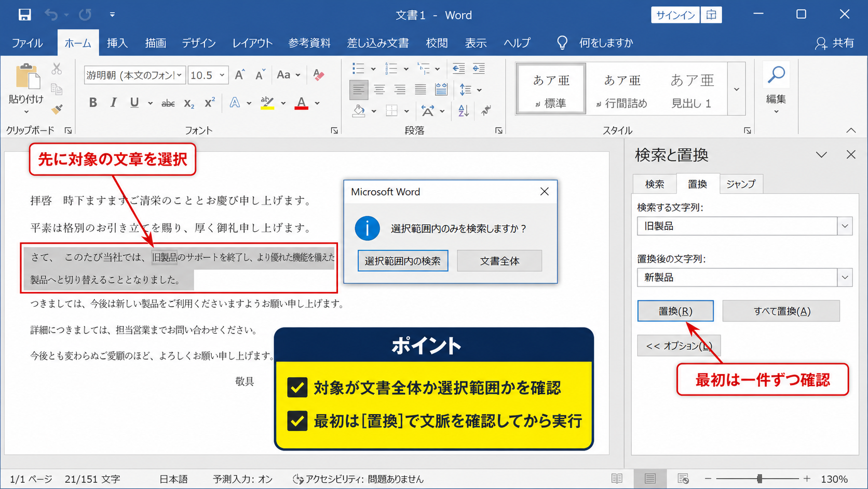Apply the red font color
The height and width of the screenshot is (489, 868).
301,103
